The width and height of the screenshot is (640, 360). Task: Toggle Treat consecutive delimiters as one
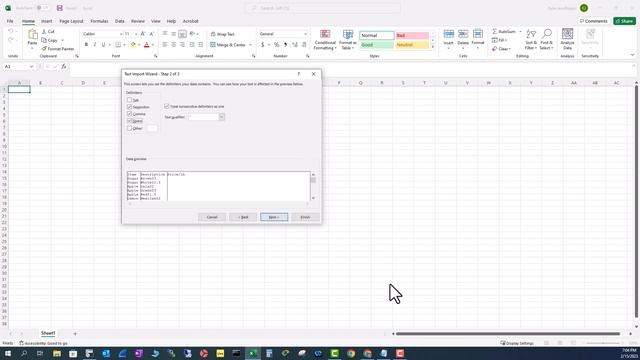pos(167,106)
